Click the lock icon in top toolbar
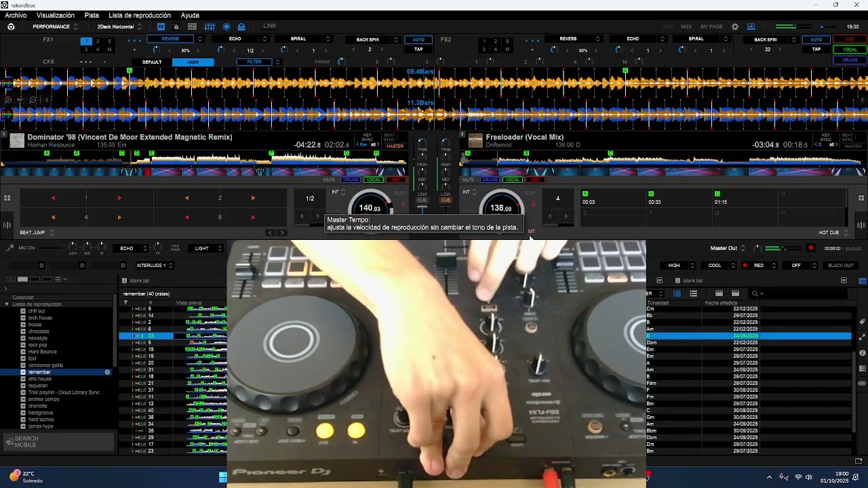 pyautogui.click(x=176, y=26)
